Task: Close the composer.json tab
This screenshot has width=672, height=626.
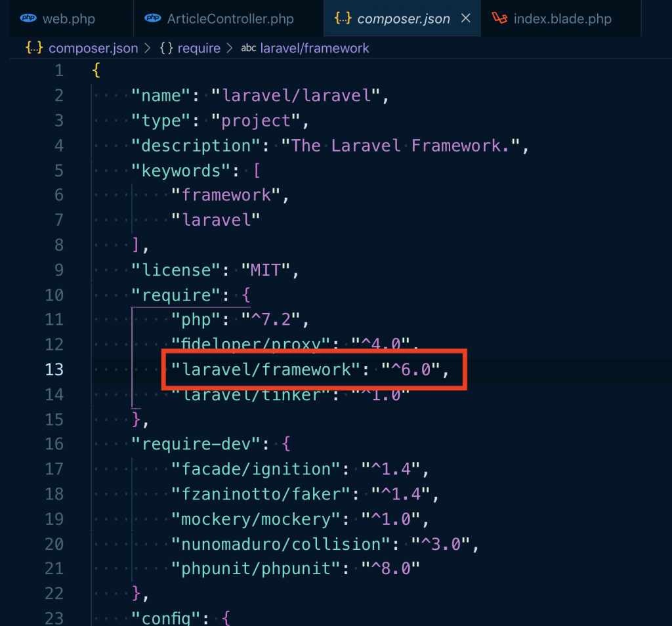Action: [x=466, y=18]
